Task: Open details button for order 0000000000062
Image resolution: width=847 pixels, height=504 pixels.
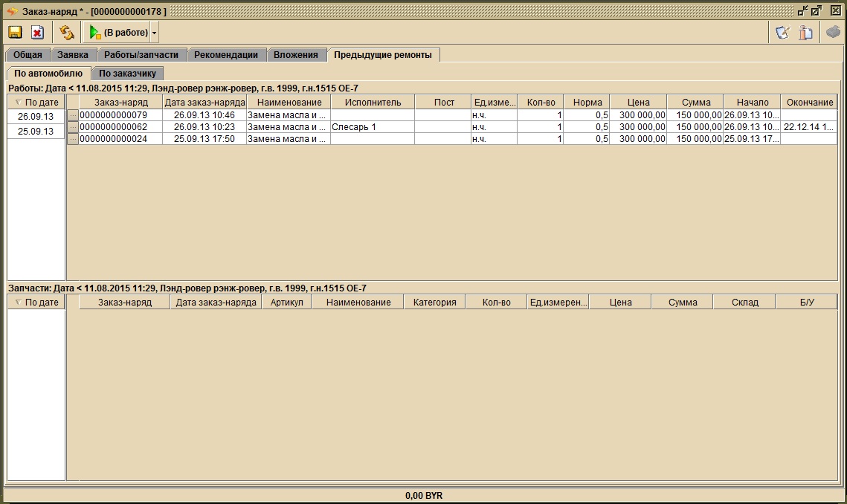Action: (x=73, y=127)
